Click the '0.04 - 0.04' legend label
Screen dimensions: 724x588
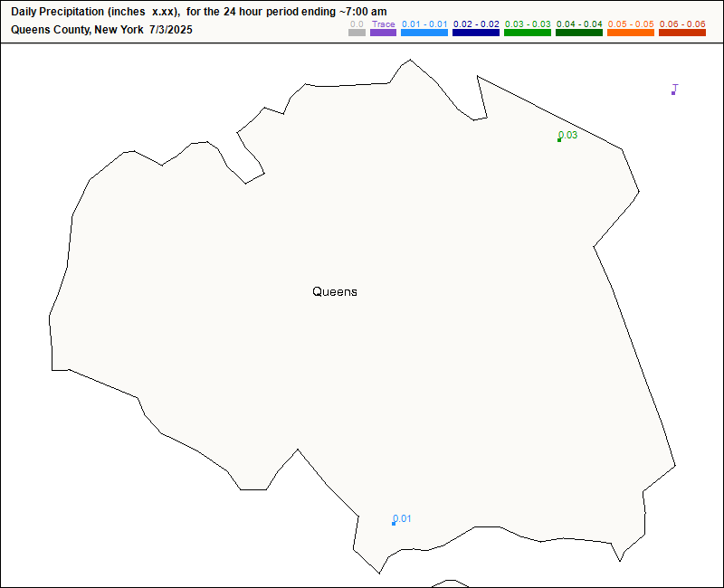point(579,24)
